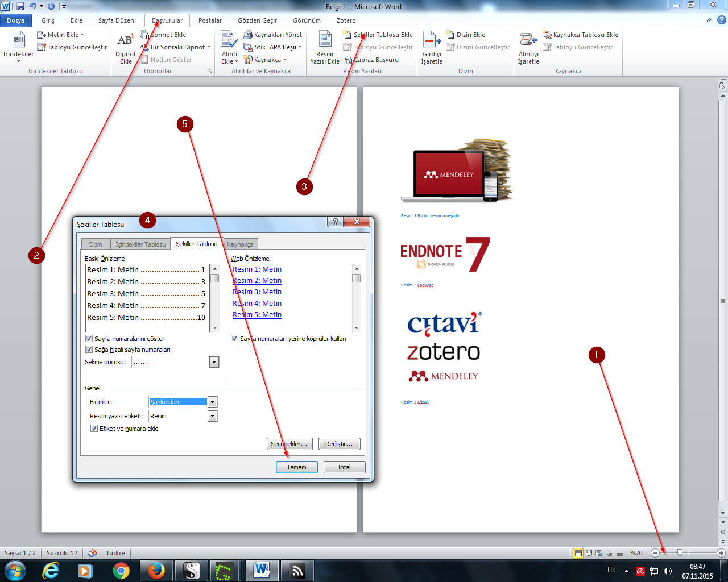
Task: Click Resim Yazısı Ekle caption button
Action: [325, 48]
